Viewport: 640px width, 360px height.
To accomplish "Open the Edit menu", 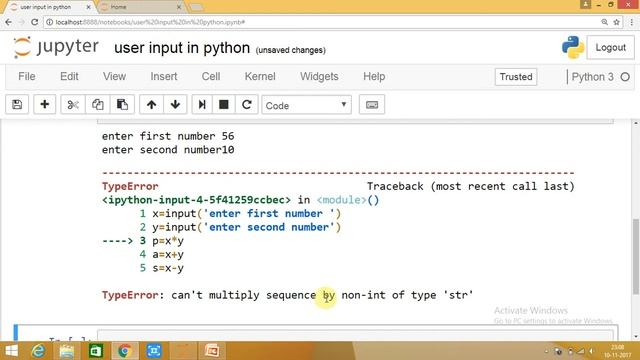I will pyautogui.click(x=69, y=77).
